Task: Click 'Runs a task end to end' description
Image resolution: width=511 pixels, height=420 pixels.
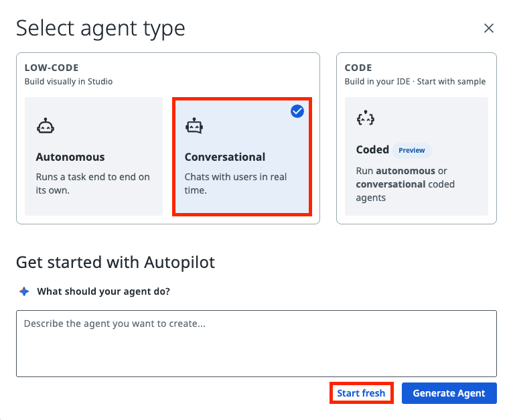Action: tap(93, 184)
